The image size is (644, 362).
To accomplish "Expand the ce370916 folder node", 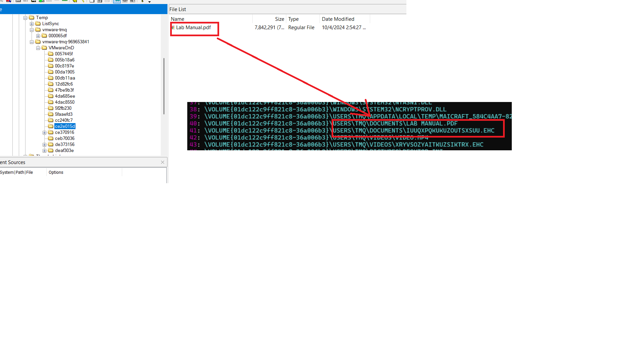I will tap(44, 133).
